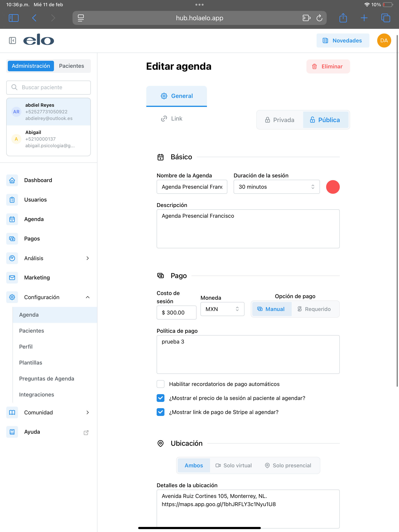This screenshot has width=399, height=532.
Task: Switch to the Link tab
Action: point(172,119)
